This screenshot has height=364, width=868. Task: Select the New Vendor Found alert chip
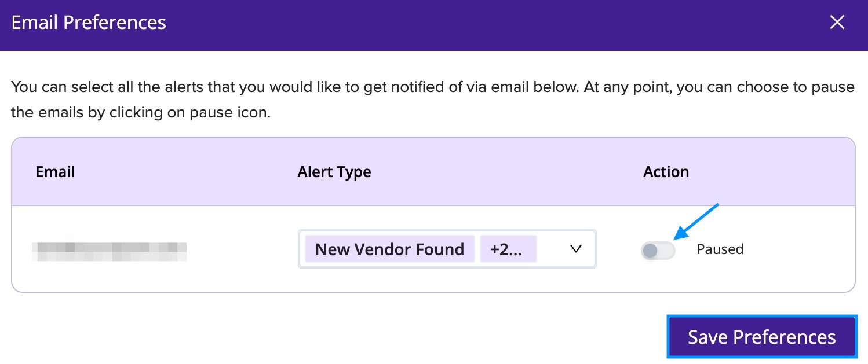click(389, 249)
